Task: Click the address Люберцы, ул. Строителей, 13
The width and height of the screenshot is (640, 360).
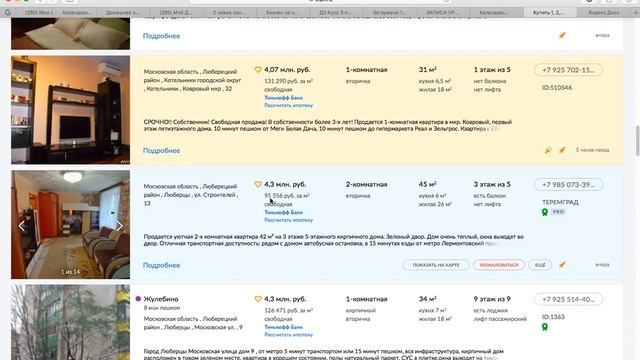Action: [190, 195]
